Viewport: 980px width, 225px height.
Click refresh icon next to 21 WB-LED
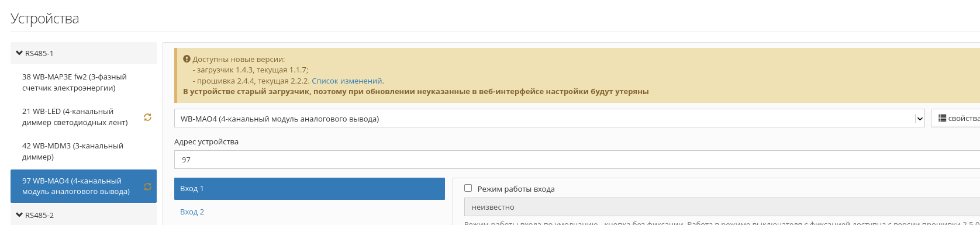coord(147,117)
